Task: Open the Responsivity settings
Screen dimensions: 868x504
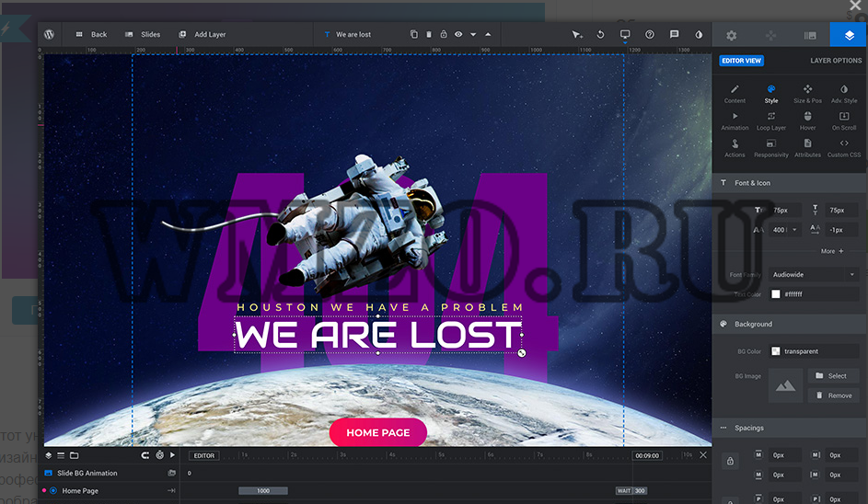Action: [x=771, y=148]
